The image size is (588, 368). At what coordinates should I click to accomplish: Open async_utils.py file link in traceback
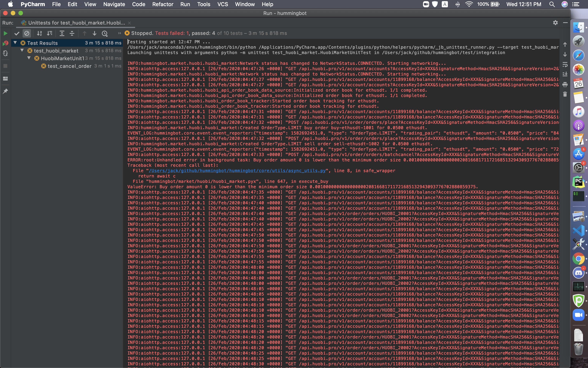point(237,171)
